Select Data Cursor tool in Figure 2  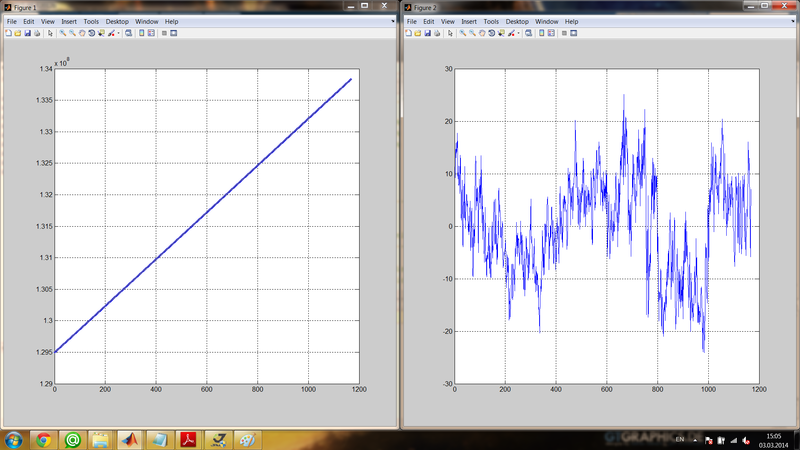(x=503, y=33)
